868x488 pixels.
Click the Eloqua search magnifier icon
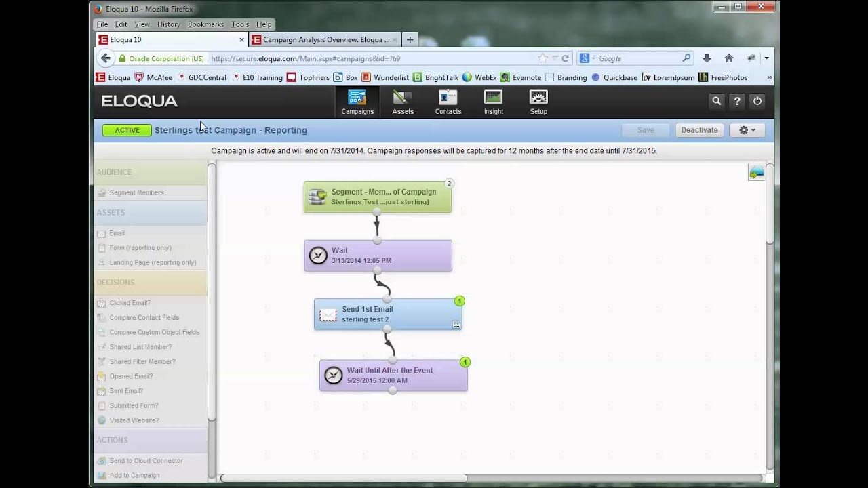click(x=716, y=101)
